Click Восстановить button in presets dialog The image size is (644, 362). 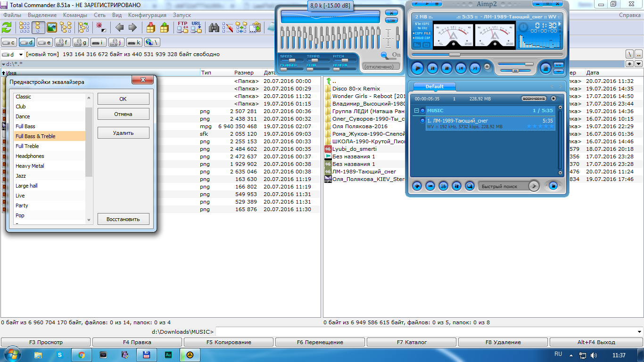123,219
